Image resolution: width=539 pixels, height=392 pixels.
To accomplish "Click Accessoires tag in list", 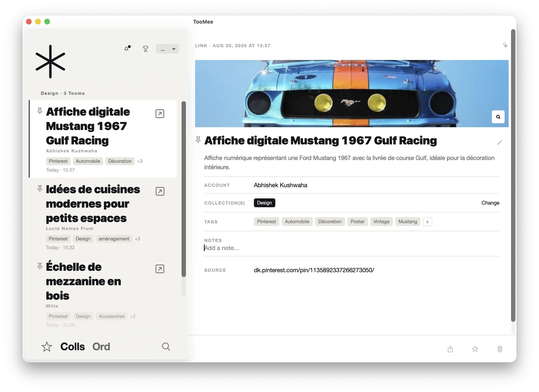I will [x=112, y=316].
